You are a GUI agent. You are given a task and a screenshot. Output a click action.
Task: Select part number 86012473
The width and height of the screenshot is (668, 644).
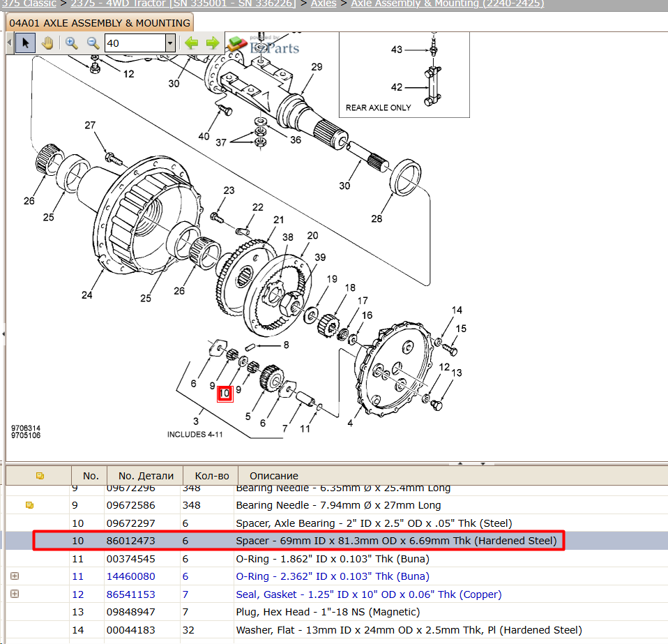(131, 541)
